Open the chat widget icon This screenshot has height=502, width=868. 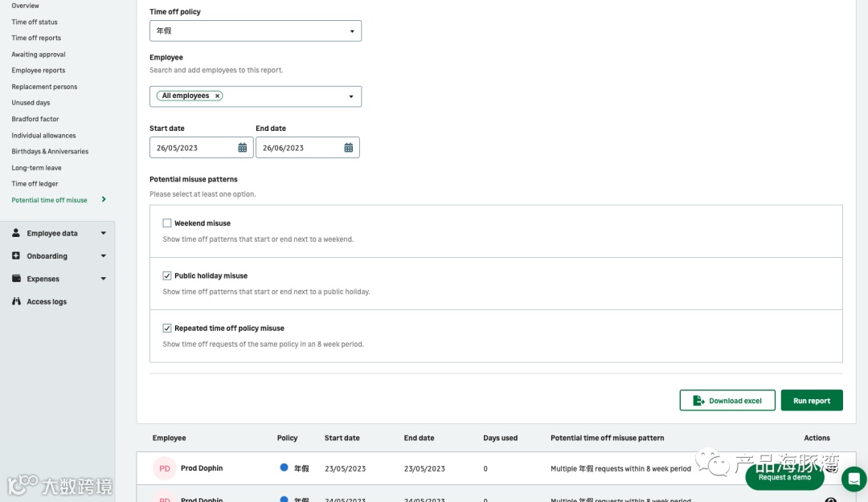click(854, 479)
